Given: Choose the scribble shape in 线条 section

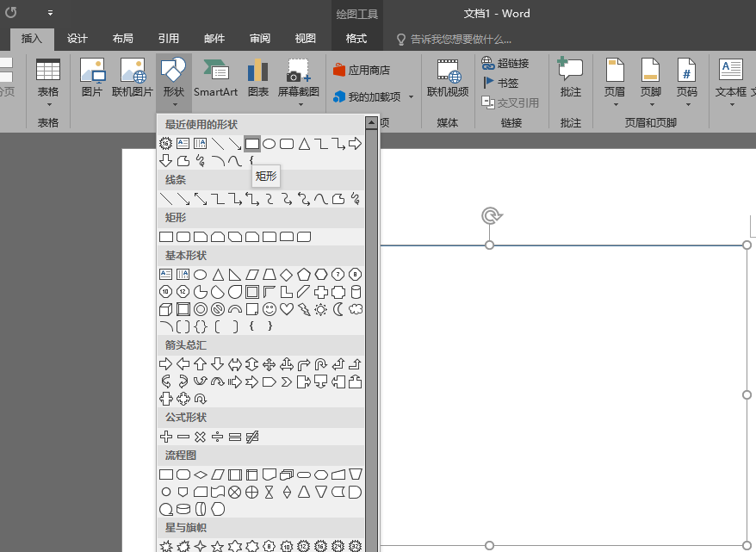Looking at the screenshot, I should tap(356, 199).
